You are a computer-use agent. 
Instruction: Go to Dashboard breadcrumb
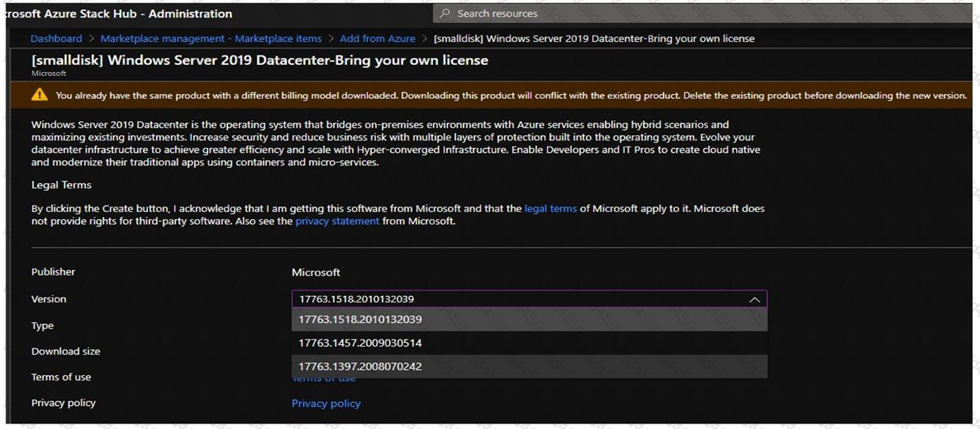[56, 38]
